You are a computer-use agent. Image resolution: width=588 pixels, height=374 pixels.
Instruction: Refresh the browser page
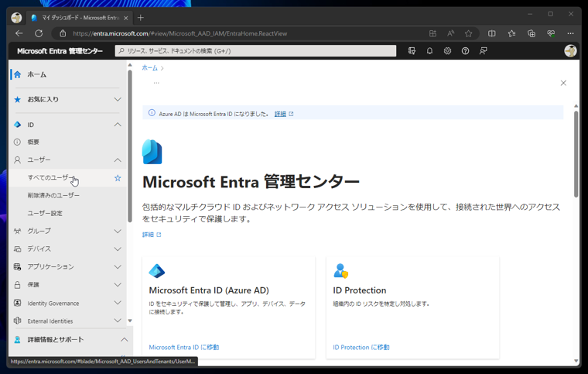pos(39,33)
